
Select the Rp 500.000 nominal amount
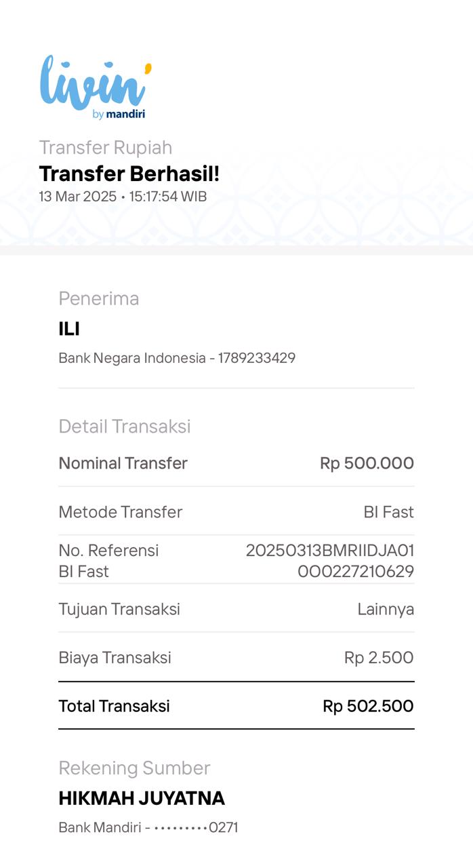coord(367,463)
